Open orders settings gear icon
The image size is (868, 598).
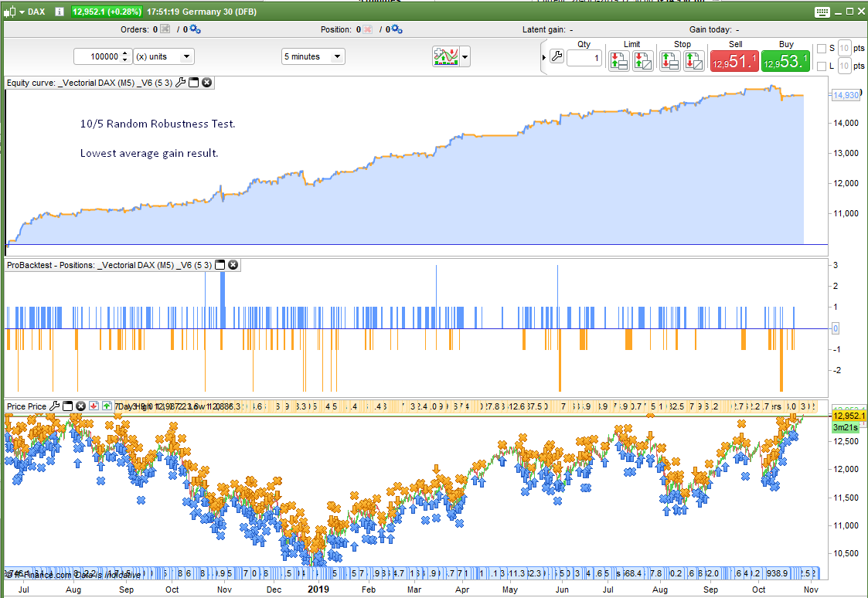(x=195, y=29)
